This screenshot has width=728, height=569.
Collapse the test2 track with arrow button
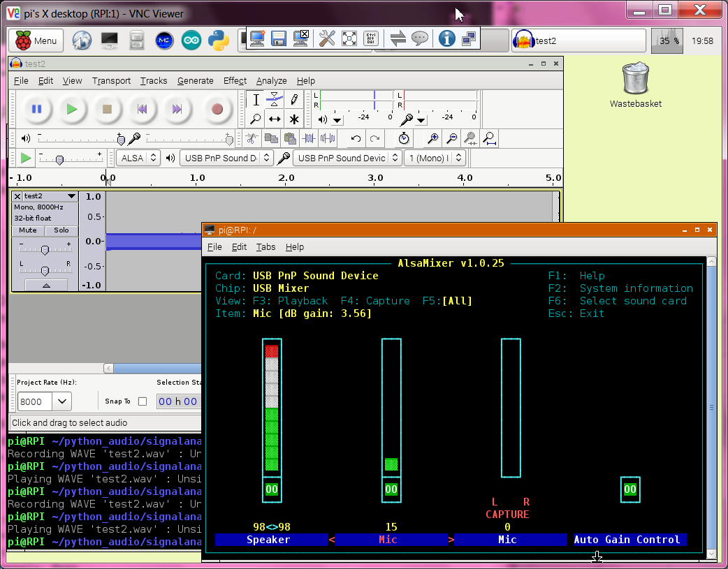point(46,285)
